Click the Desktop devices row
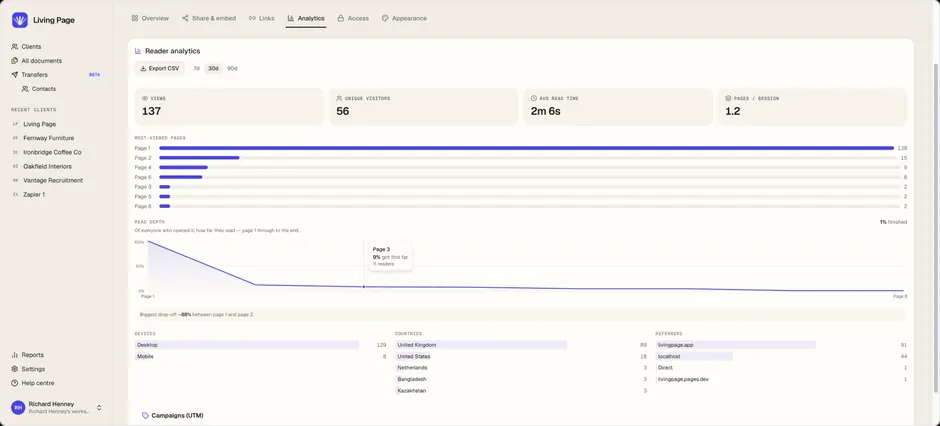Viewport: 940px width, 426px height. point(261,345)
